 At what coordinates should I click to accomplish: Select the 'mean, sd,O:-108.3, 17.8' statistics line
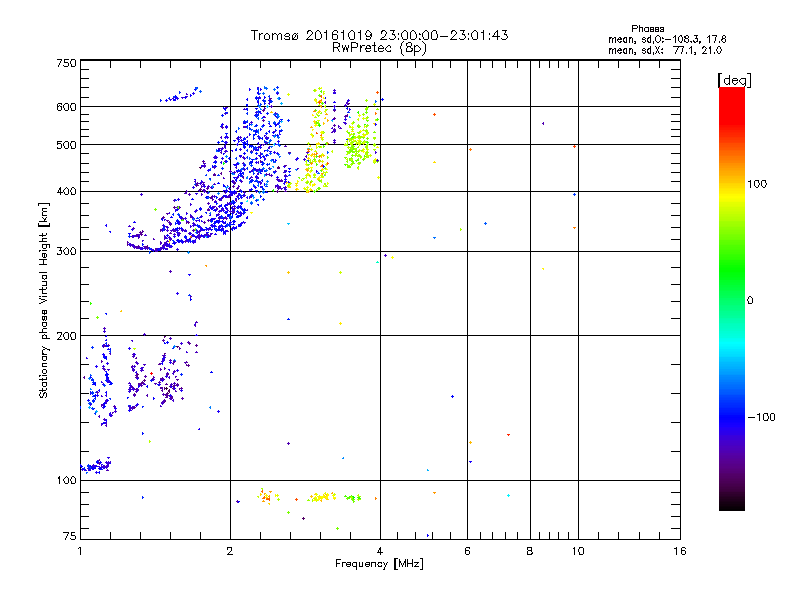coord(667,39)
